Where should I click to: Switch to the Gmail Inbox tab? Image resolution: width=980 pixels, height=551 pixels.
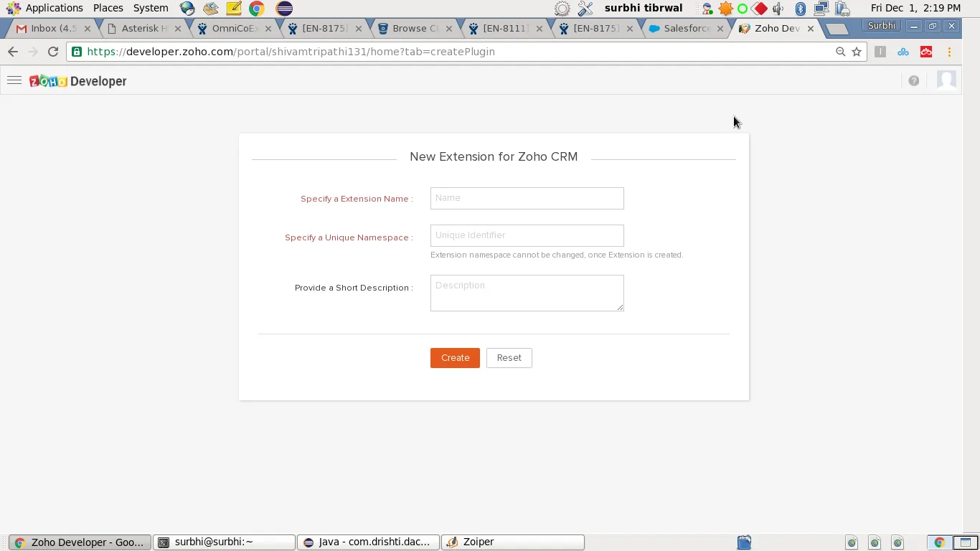[52, 29]
